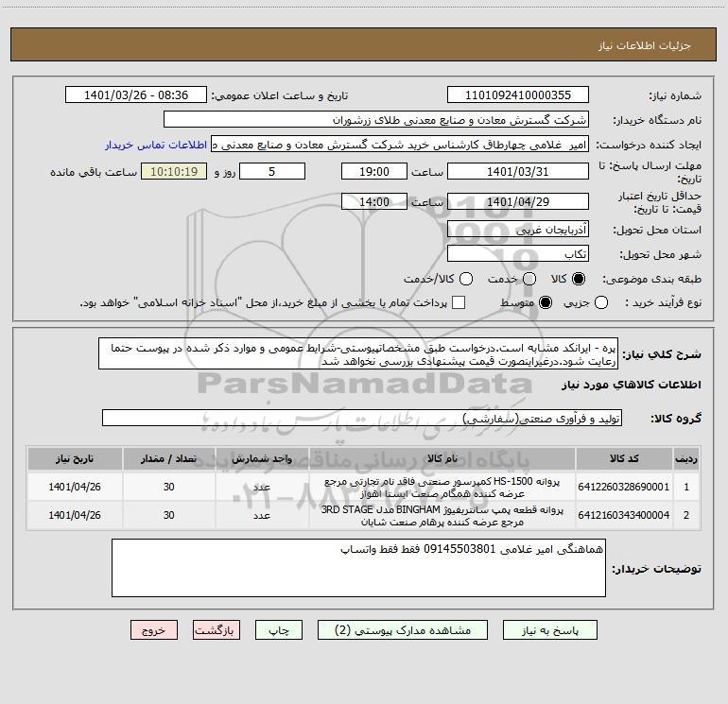
Task: Click the شماره نیاز field 1101092410000355
Action: [x=518, y=95]
